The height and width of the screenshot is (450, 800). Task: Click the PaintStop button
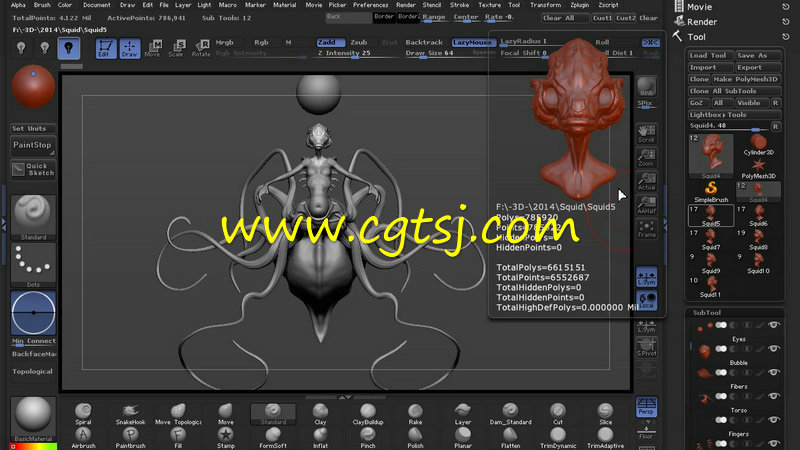click(33, 146)
